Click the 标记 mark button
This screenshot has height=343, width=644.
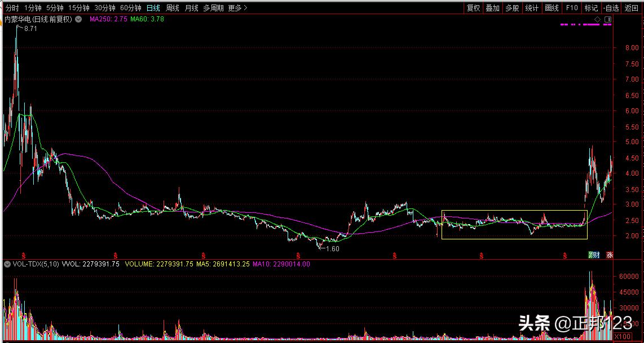point(591,8)
